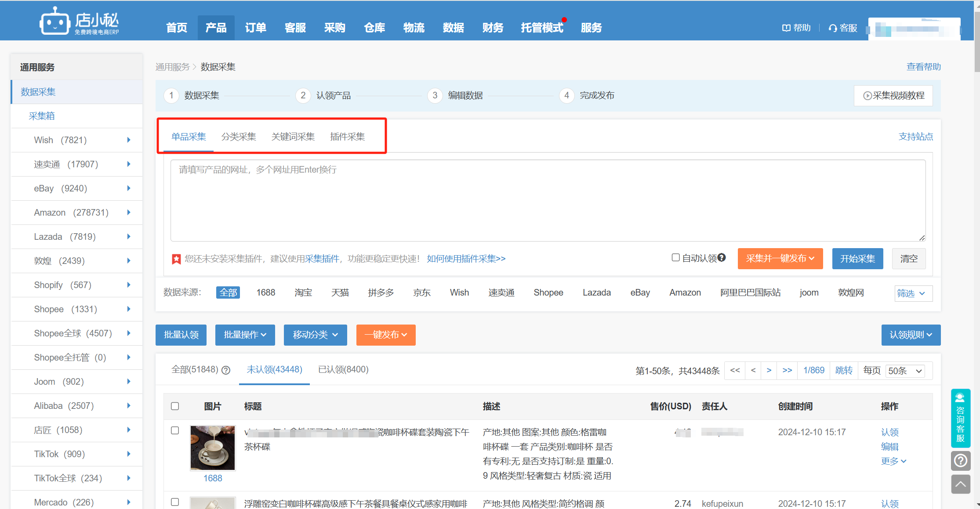Toggle the 自动认领 checkbox
980x509 pixels.
tap(676, 258)
